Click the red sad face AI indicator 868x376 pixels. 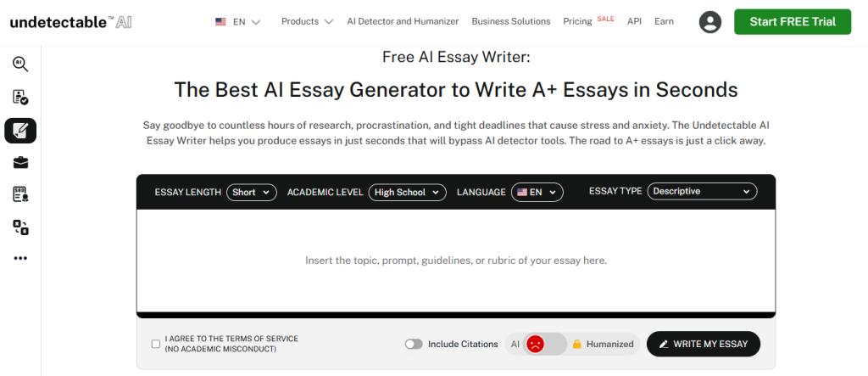(536, 344)
